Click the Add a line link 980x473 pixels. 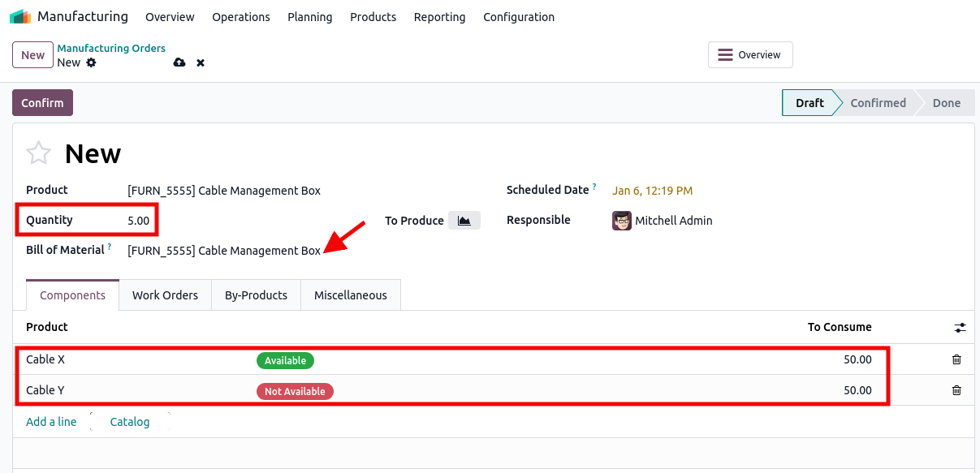[x=51, y=422]
